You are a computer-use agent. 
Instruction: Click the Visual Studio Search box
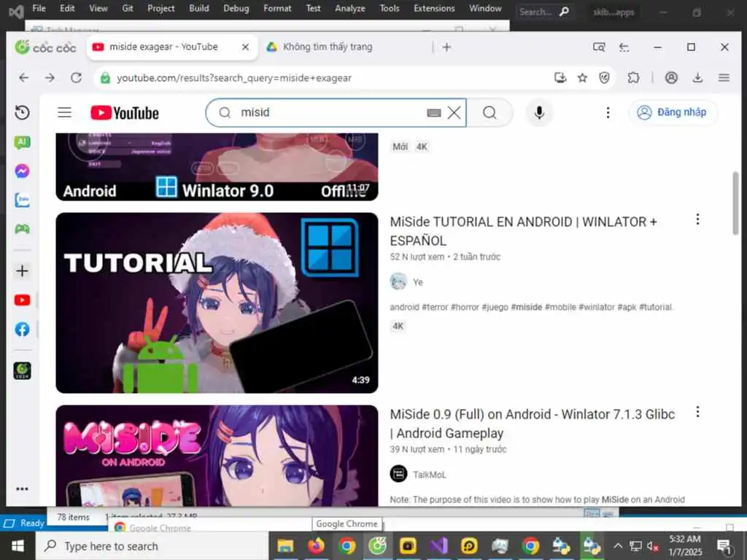(x=543, y=12)
